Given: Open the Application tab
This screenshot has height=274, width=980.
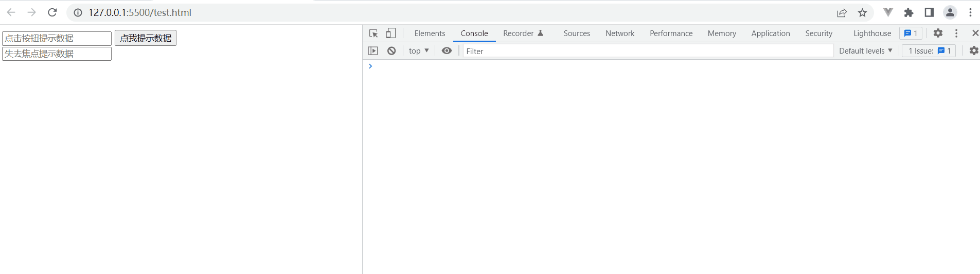Looking at the screenshot, I should point(771,33).
